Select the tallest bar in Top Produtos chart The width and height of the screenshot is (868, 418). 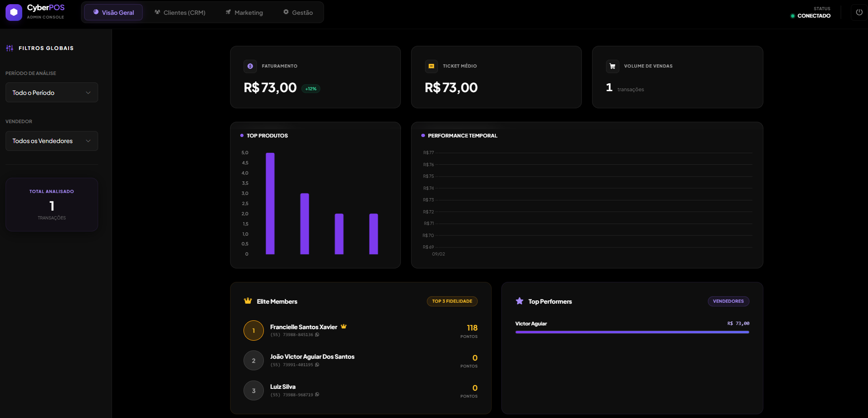coord(270,204)
